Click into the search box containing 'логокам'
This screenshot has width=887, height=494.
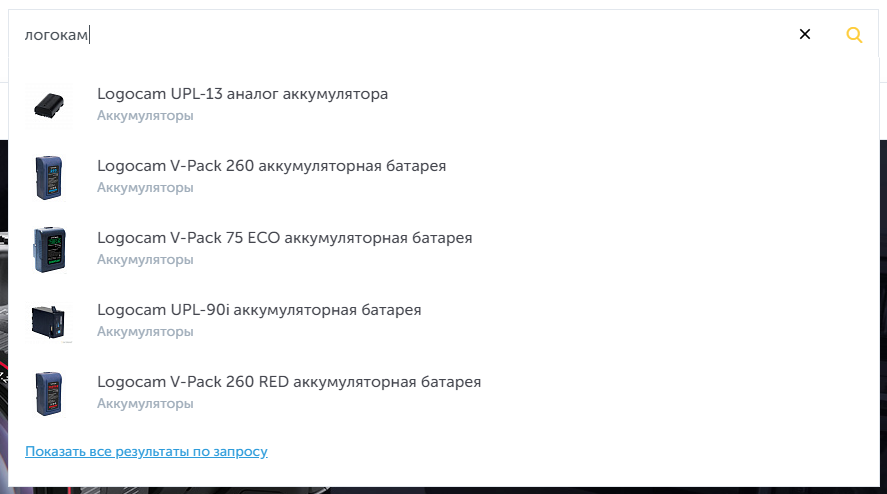point(400,35)
